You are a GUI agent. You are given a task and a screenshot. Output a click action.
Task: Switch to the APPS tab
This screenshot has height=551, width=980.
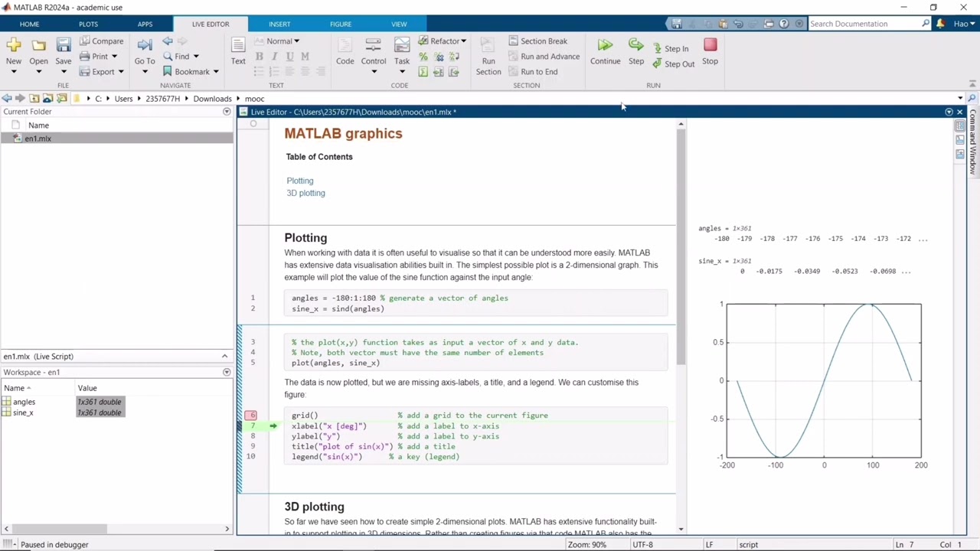[x=145, y=24]
